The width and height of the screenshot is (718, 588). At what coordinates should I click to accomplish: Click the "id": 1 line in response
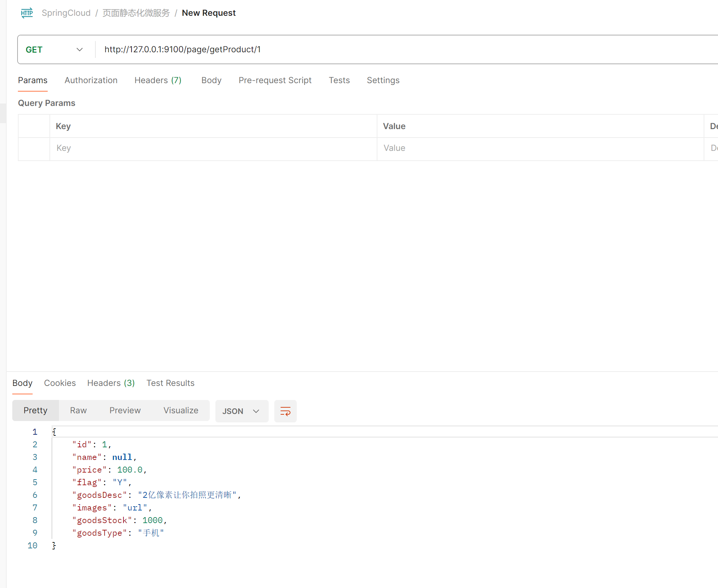tap(92, 445)
